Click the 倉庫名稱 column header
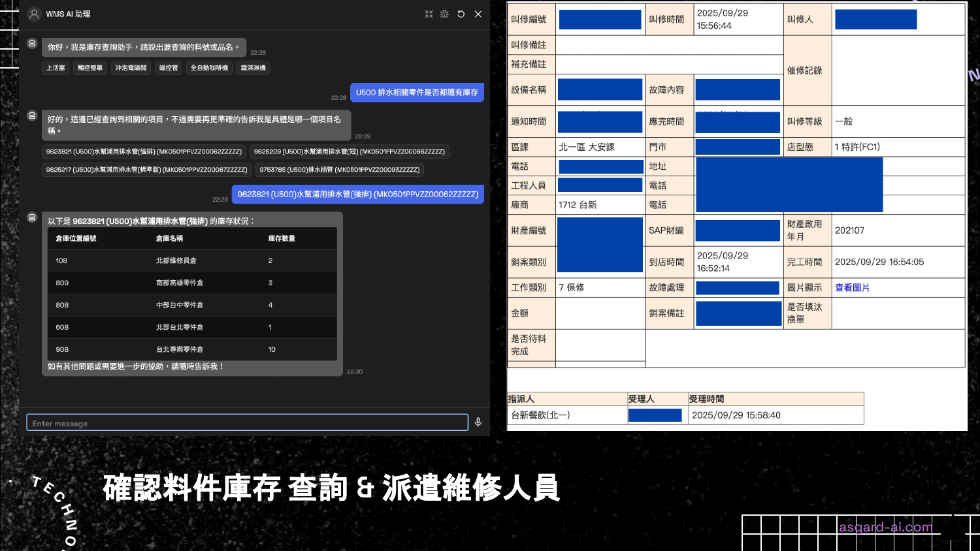 (169, 238)
